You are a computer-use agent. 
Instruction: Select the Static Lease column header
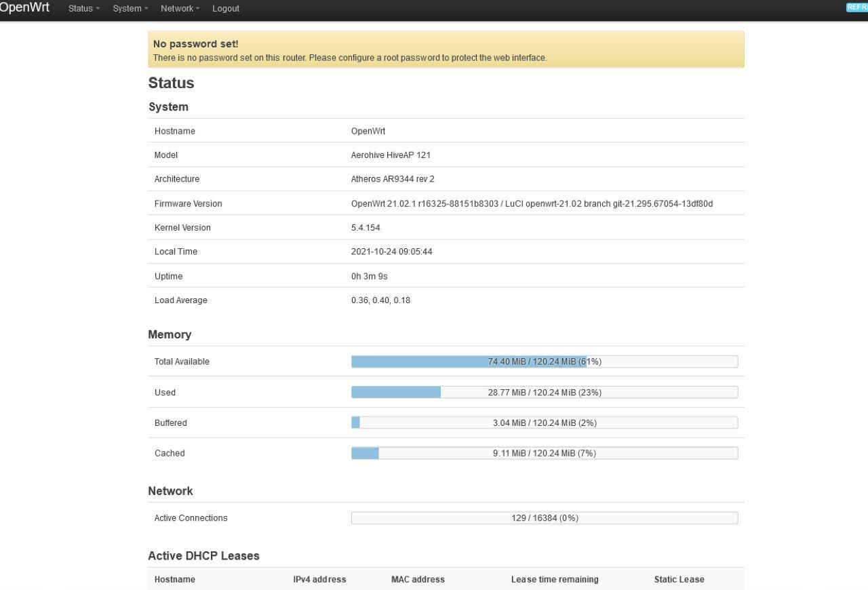(x=679, y=579)
